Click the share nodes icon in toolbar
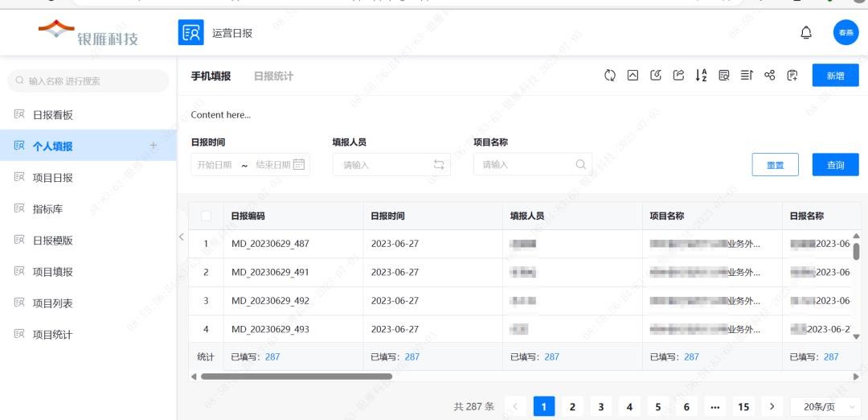Viewport: 868px width, 420px height. pyautogui.click(x=769, y=76)
